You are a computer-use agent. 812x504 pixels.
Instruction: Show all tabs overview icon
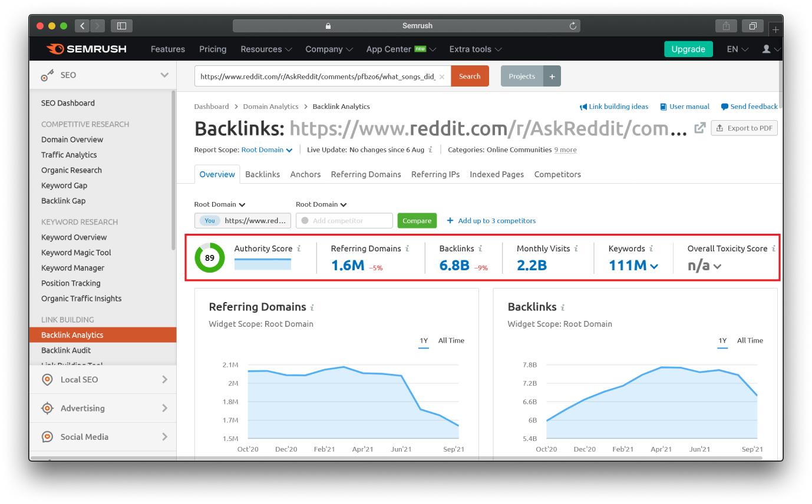[x=753, y=26]
